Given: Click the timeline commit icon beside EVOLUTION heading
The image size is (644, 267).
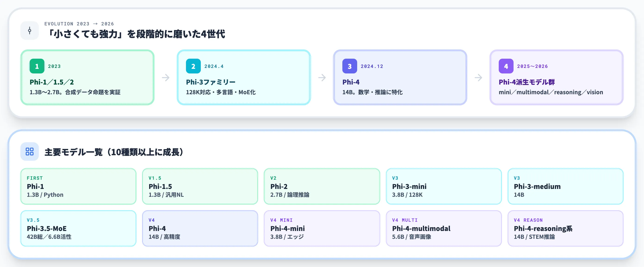Looking at the screenshot, I should pyautogui.click(x=30, y=30).
